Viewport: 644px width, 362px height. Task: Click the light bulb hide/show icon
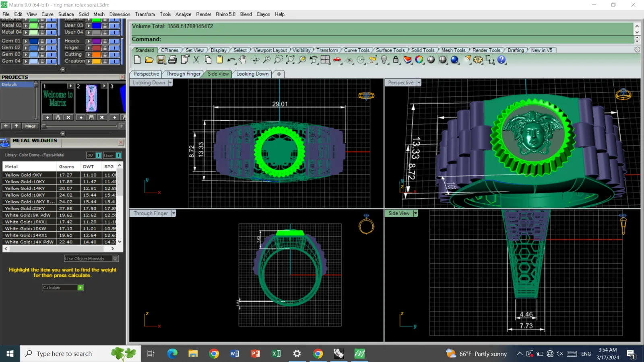point(384,60)
